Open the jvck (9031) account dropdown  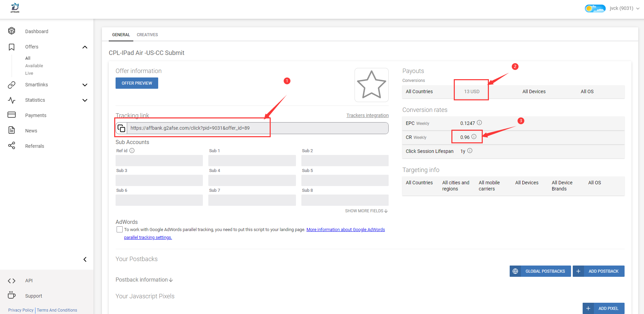pos(625,8)
